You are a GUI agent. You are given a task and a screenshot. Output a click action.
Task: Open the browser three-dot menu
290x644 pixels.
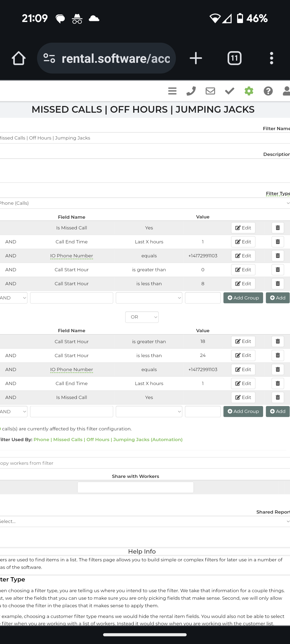click(271, 58)
